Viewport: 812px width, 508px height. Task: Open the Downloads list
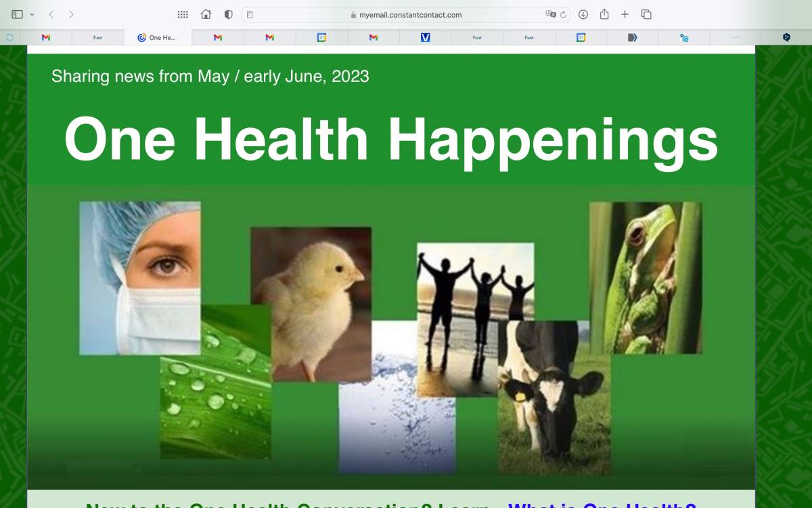pos(583,14)
